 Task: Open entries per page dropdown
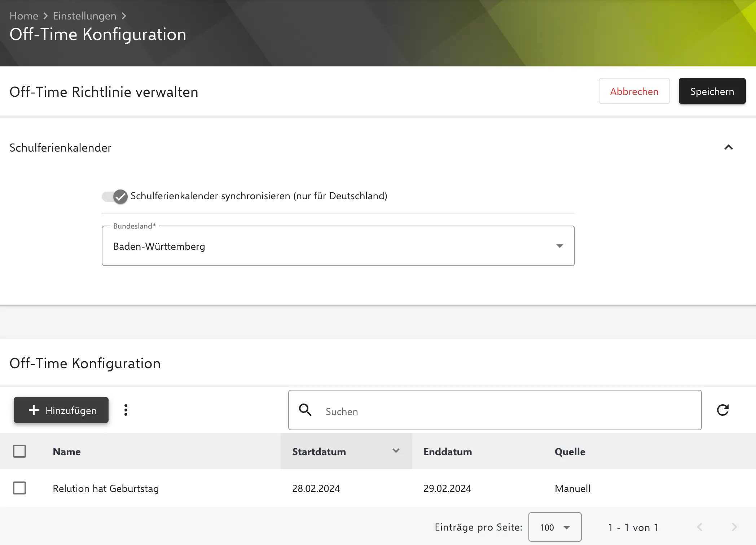[555, 527]
